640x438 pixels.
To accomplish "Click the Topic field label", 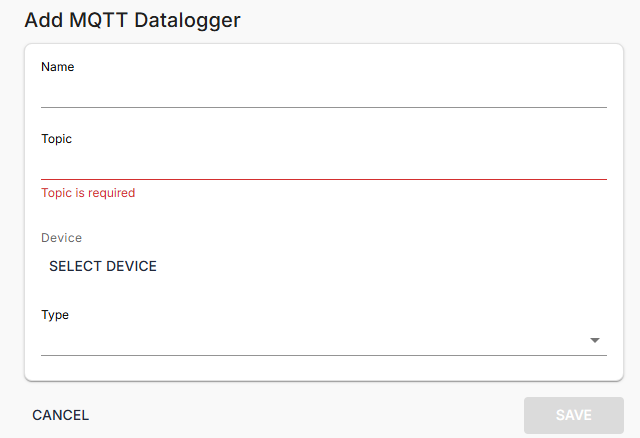I will click(57, 139).
